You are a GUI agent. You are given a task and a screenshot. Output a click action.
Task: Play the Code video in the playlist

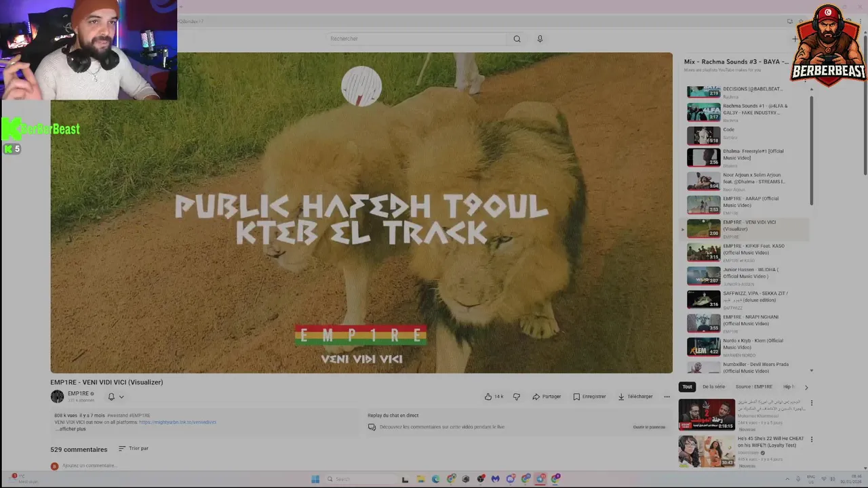point(746,136)
